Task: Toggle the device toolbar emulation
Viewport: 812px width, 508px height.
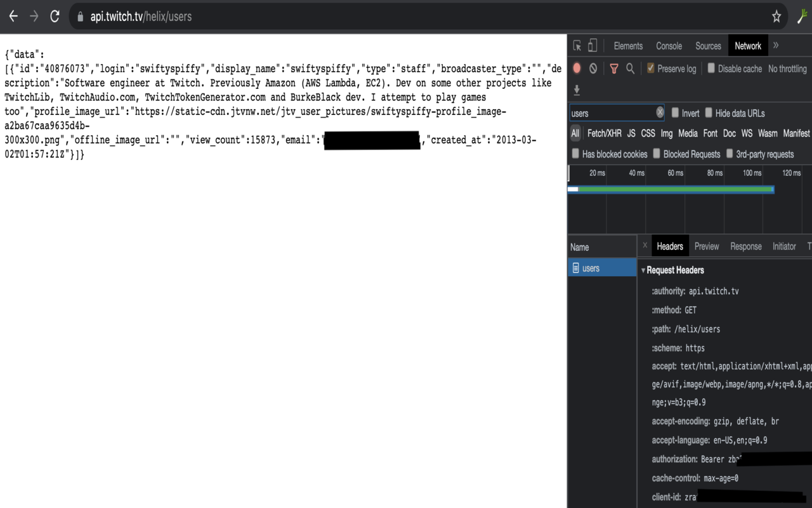Action: pyautogui.click(x=592, y=45)
